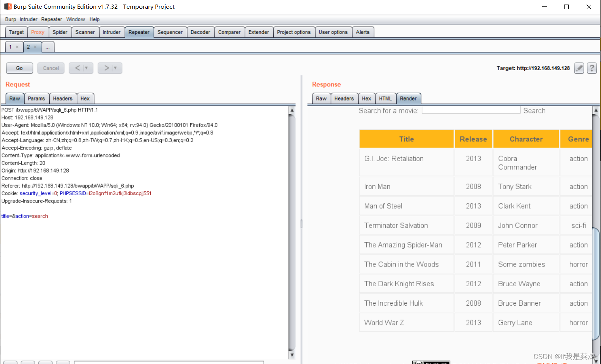Go back to previous request in history
601x364 pixels.
[x=77, y=68]
